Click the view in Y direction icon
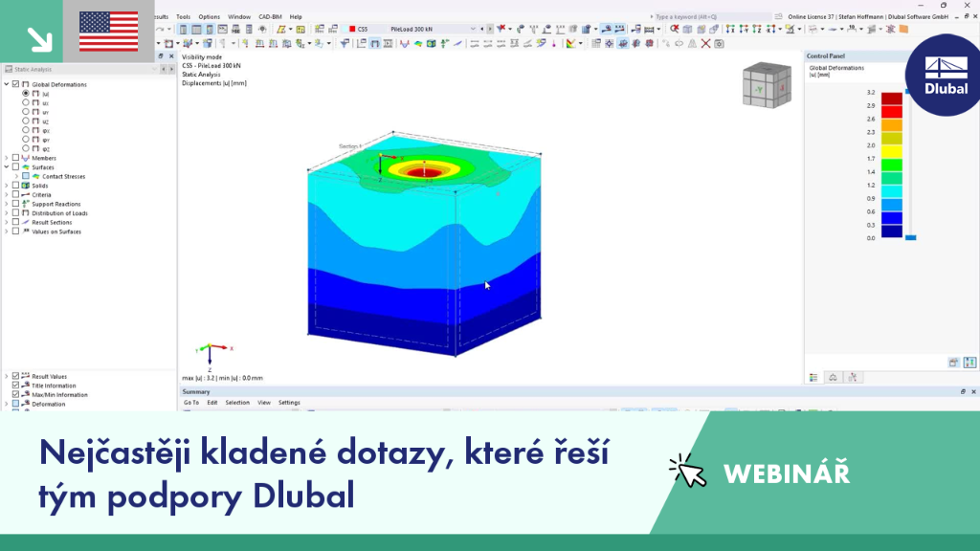Viewport: 980px width, 551px height. 744,29
